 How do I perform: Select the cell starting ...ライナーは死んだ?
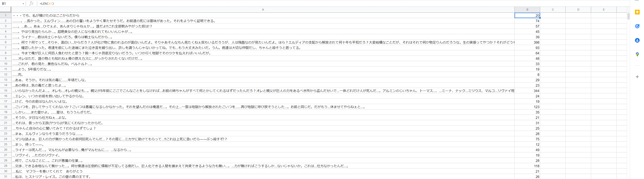pos(263,150)
